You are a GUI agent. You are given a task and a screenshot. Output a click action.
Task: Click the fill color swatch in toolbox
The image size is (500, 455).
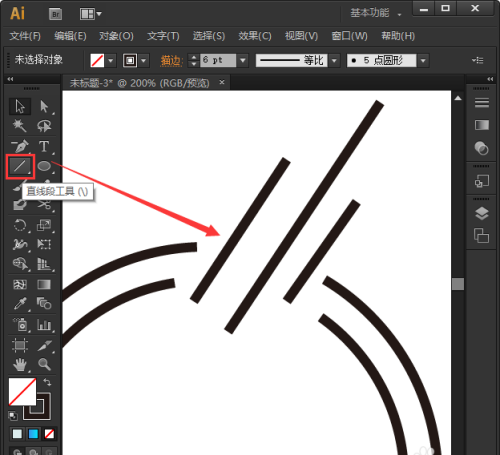coord(22,391)
